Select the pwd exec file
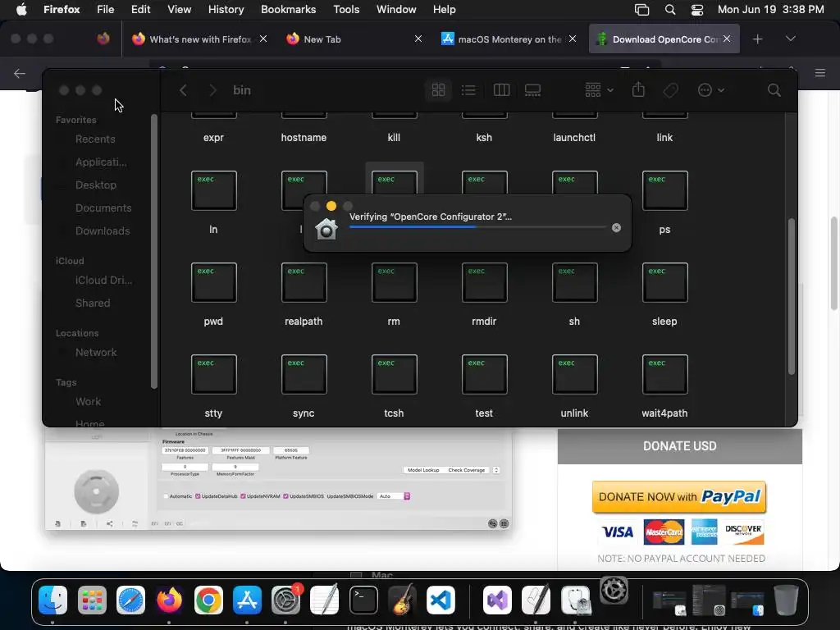This screenshot has width=840, height=630. point(213,283)
